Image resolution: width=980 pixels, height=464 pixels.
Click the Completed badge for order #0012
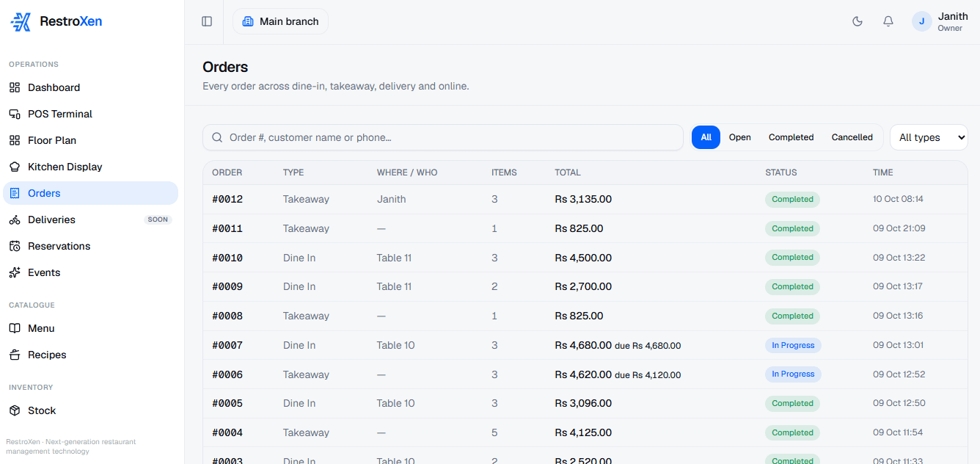pyautogui.click(x=792, y=199)
